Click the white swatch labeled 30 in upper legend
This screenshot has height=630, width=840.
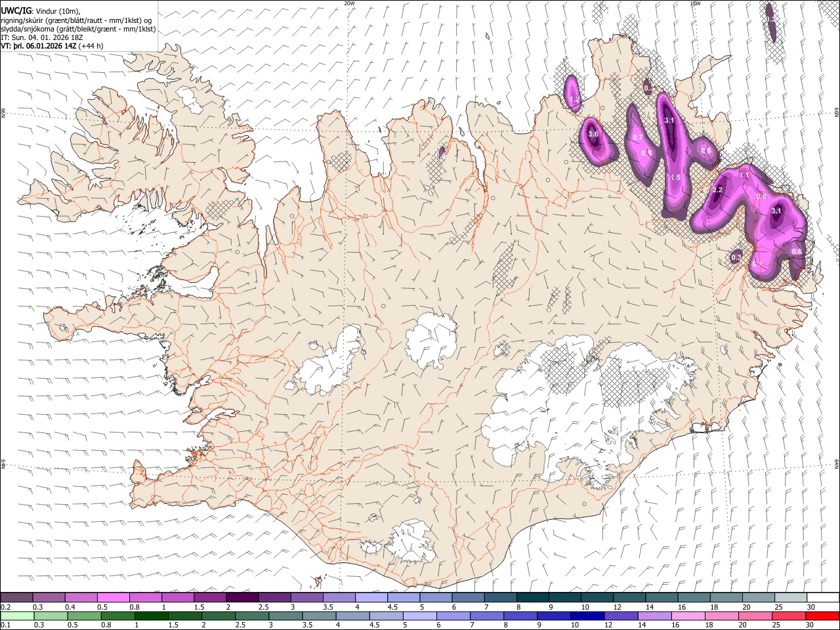tap(822, 597)
